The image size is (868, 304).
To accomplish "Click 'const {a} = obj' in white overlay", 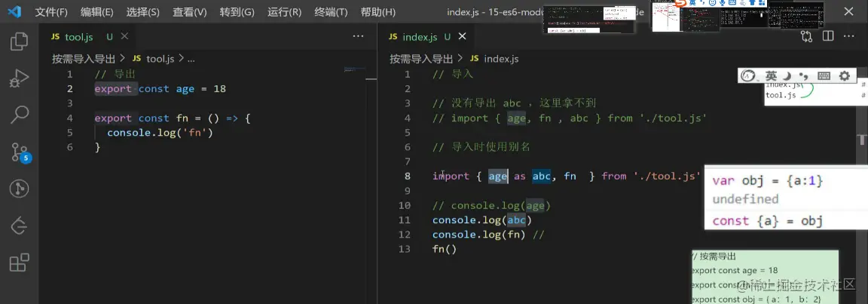I will click(767, 221).
